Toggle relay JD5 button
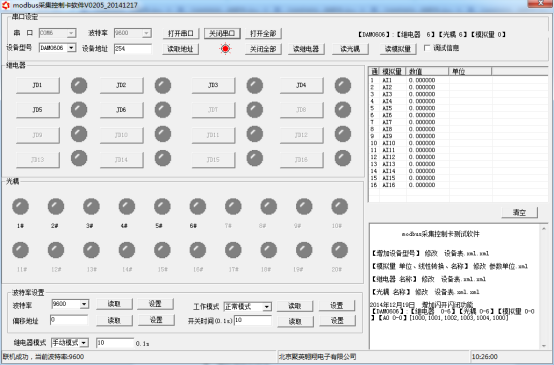554x365 pixels. pos(37,110)
